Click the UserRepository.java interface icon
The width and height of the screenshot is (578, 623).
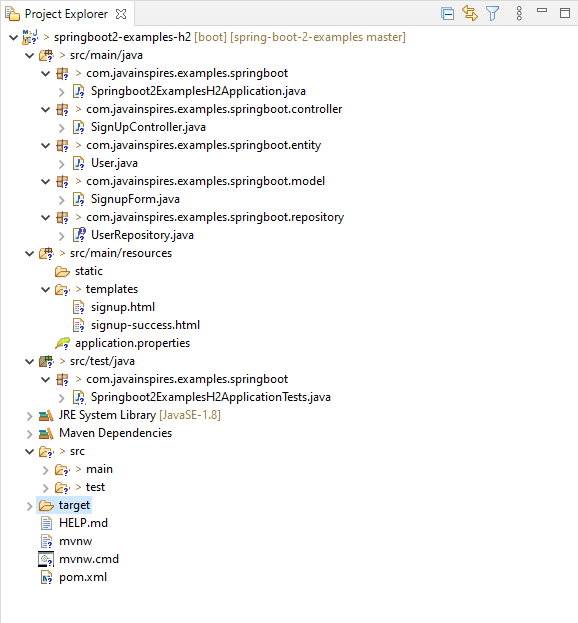click(x=79, y=235)
